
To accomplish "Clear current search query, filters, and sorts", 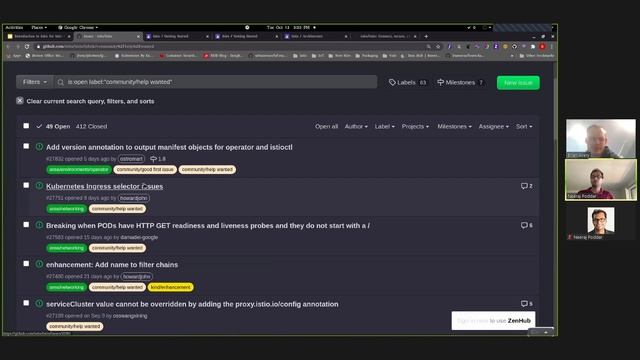I will [x=90, y=101].
